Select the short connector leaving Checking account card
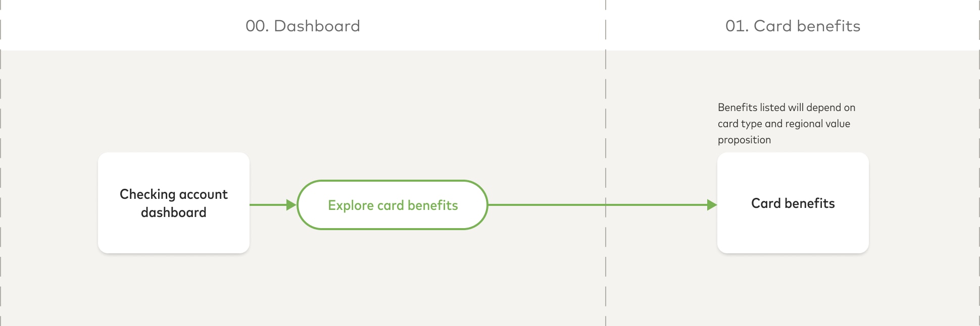Viewport: 980px width, 326px height. pos(268,205)
